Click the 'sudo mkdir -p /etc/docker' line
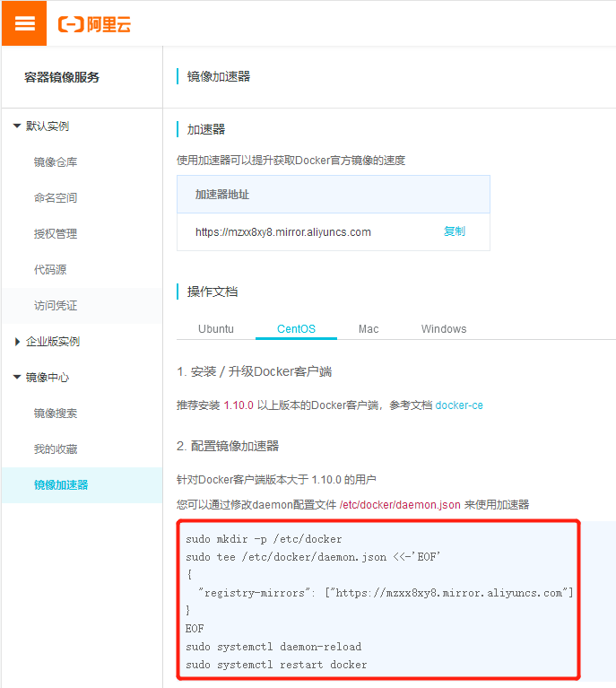Screen dimensions: 616x688 [264, 539]
